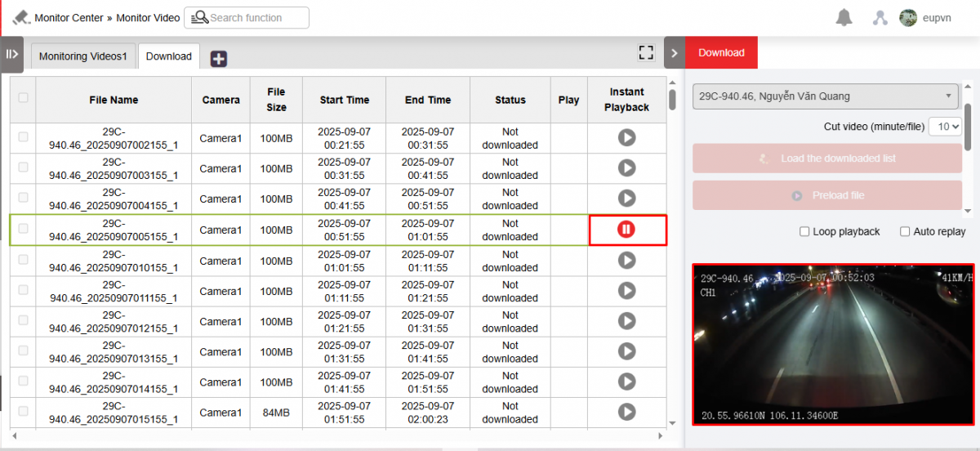Click scroll-up arrow of table scrollbar

[672, 82]
